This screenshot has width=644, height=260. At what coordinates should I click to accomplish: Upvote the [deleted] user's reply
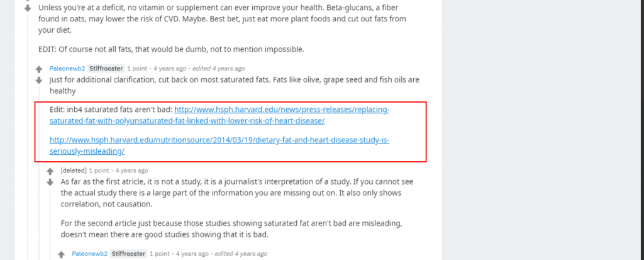(x=50, y=171)
